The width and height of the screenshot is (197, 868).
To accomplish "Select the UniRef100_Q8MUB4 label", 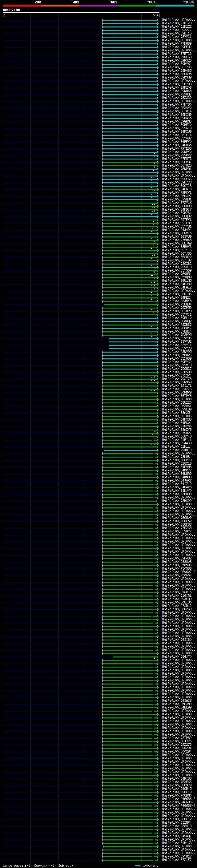I will (177, 457).
